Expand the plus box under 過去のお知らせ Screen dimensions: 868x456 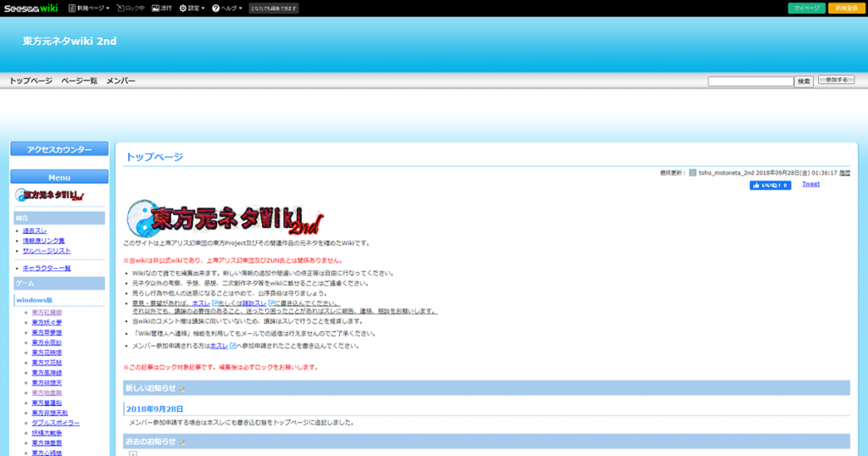132,453
